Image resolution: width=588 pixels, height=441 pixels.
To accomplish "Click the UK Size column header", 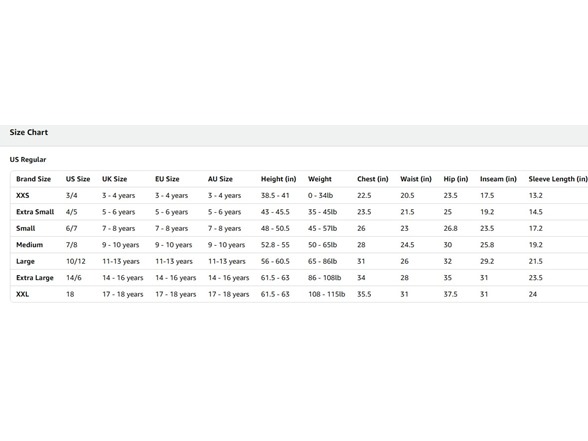I will click(x=115, y=179).
